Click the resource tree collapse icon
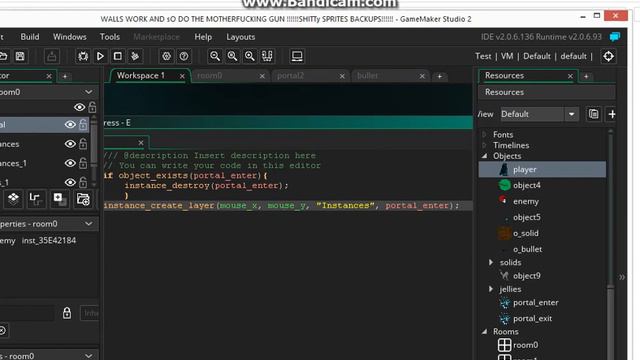640x360 pixels. 593,114
